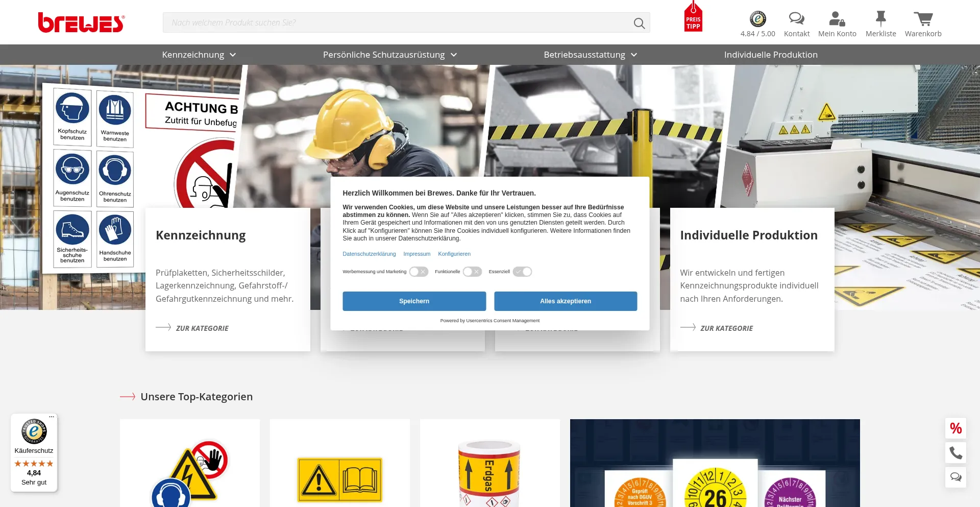Click into the product search field

click(x=398, y=23)
